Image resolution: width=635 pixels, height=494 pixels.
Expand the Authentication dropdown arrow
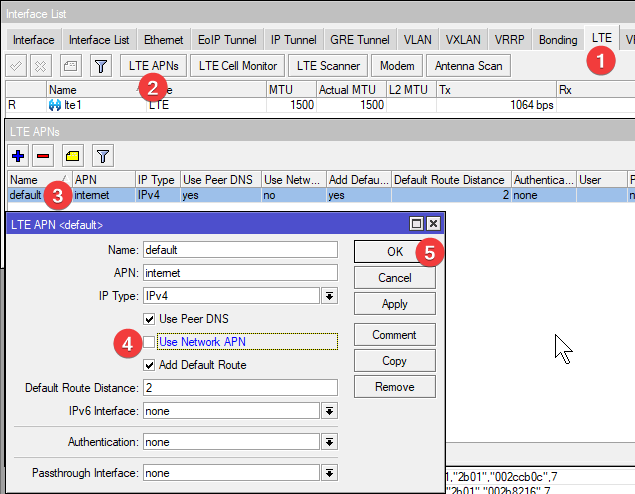click(330, 442)
